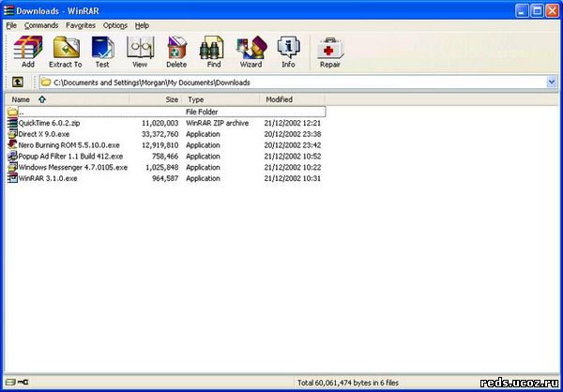Launch the Wizard toolbar icon
563x392 pixels.
251,48
